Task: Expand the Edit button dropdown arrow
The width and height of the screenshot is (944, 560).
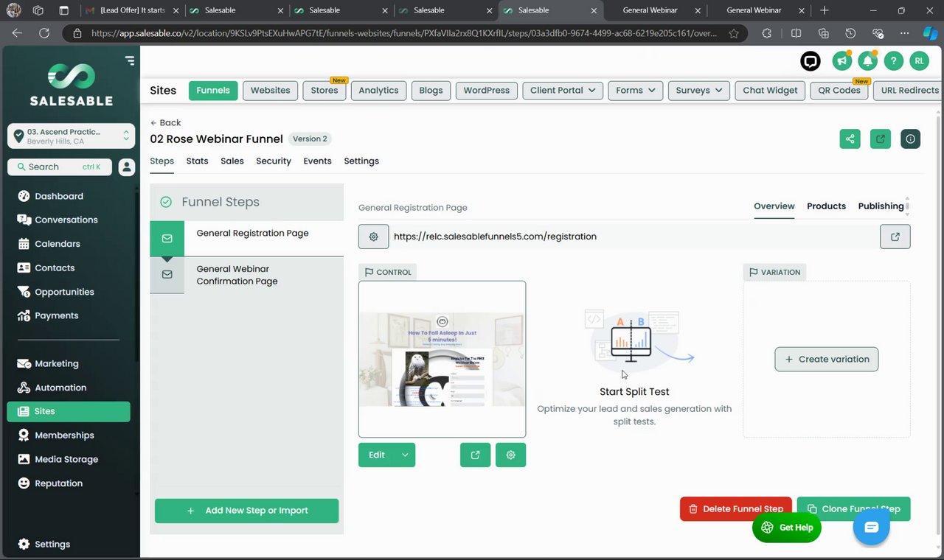Action: (x=405, y=455)
